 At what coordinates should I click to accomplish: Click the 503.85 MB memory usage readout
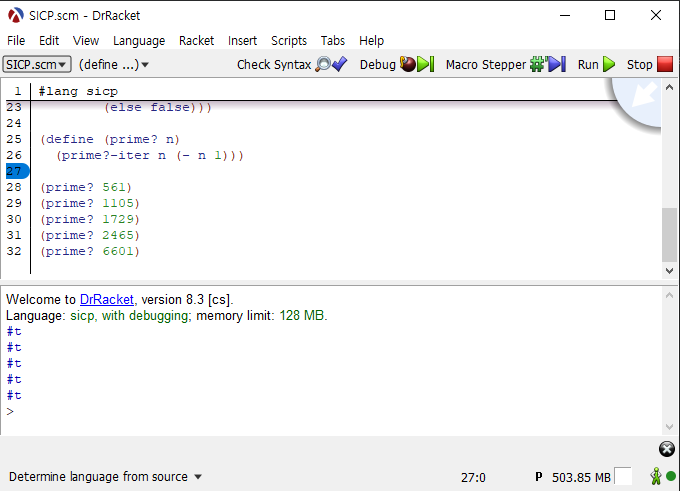(580, 477)
